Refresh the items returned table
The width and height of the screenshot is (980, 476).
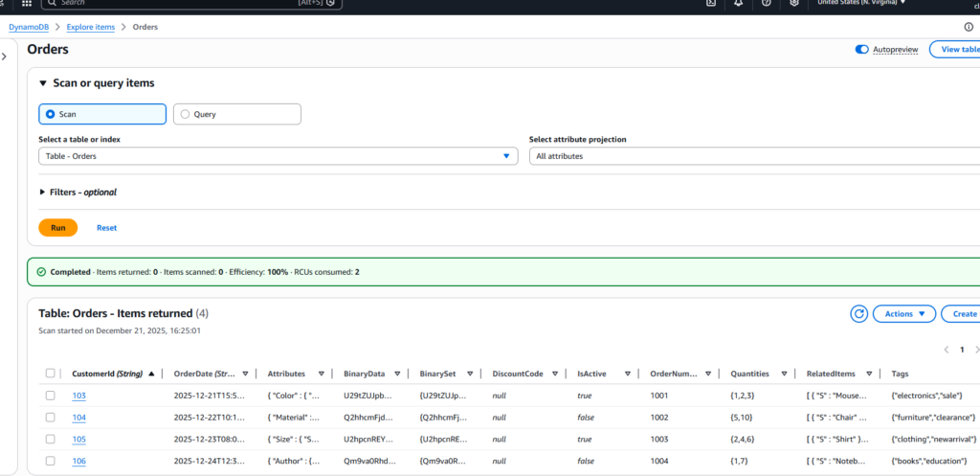pyautogui.click(x=859, y=314)
